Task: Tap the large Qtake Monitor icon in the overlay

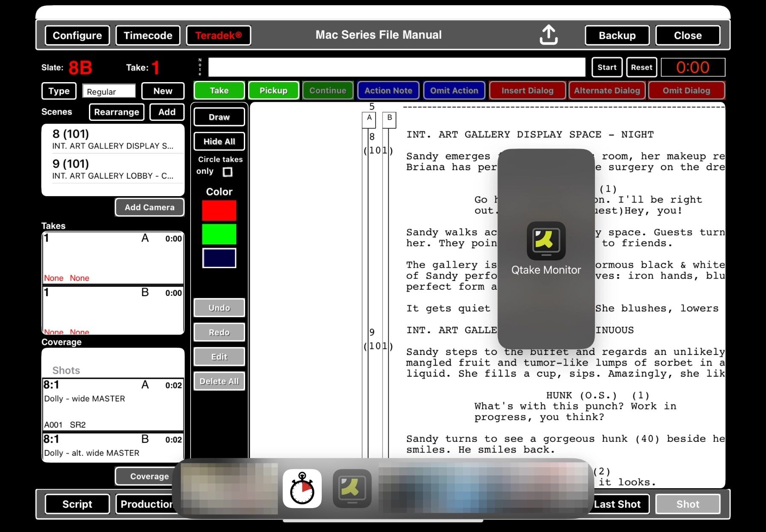Action: pyautogui.click(x=546, y=241)
